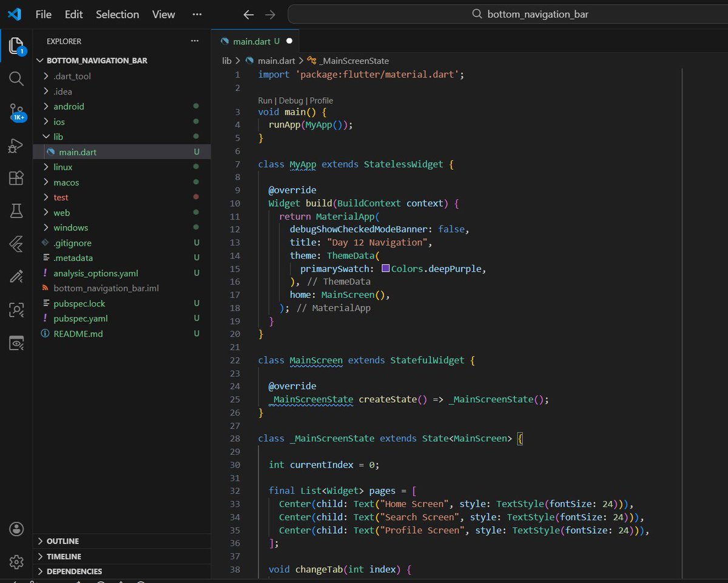Go back with the left arrow
The image size is (728, 583).
click(248, 15)
